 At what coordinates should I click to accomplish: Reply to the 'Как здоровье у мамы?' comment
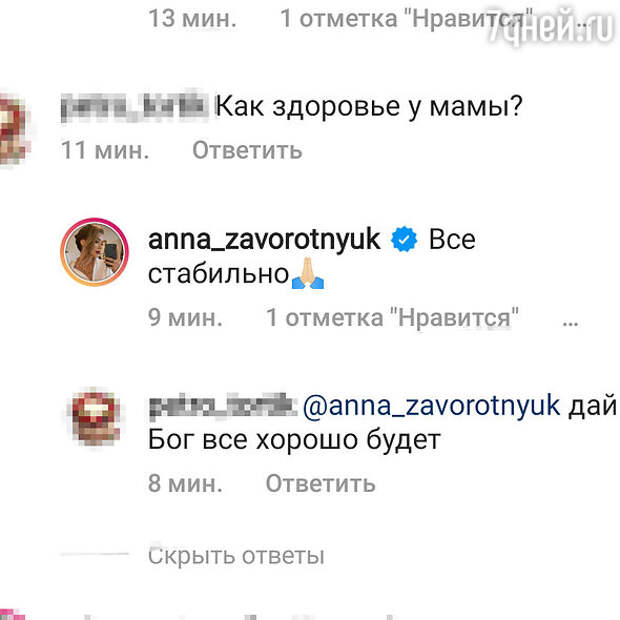tap(247, 151)
